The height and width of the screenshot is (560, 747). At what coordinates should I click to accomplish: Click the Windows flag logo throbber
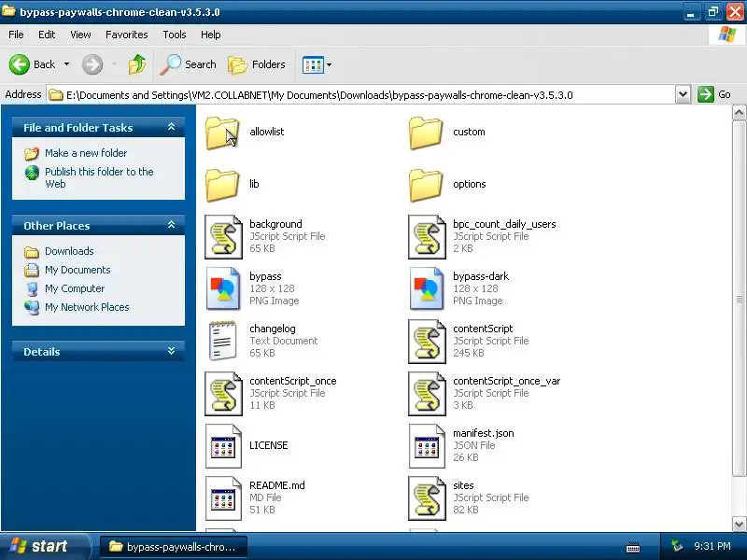pyautogui.click(x=727, y=35)
